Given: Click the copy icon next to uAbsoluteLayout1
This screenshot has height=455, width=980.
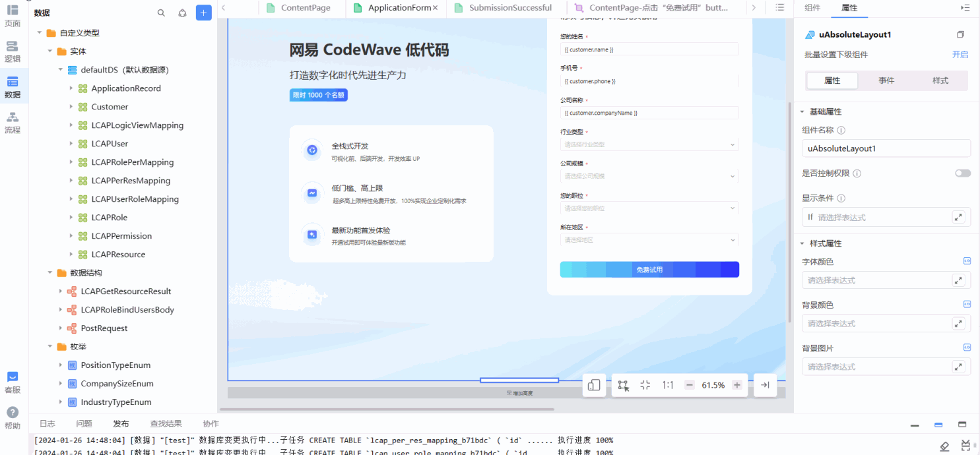Looking at the screenshot, I should (x=960, y=34).
